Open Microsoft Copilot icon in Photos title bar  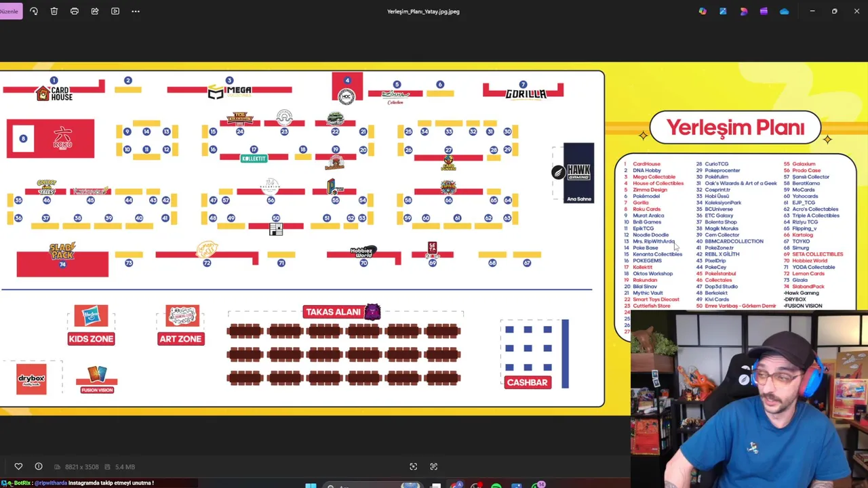pyautogui.click(x=703, y=11)
